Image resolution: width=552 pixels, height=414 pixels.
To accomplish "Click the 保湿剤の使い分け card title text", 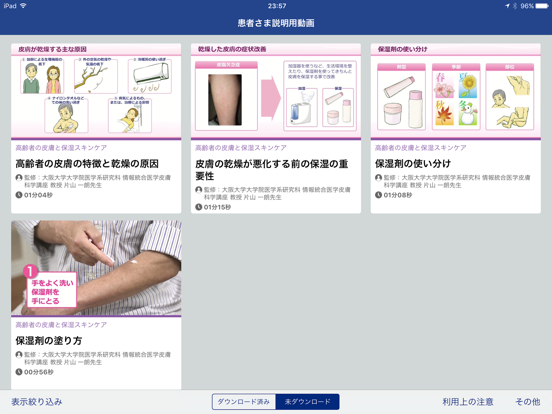I will click(413, 164).
